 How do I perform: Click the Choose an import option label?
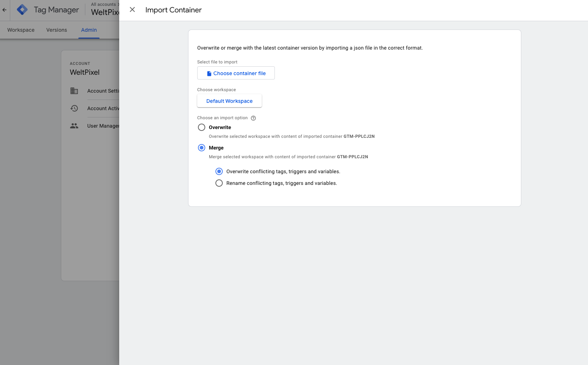click(x=222, y=118)
